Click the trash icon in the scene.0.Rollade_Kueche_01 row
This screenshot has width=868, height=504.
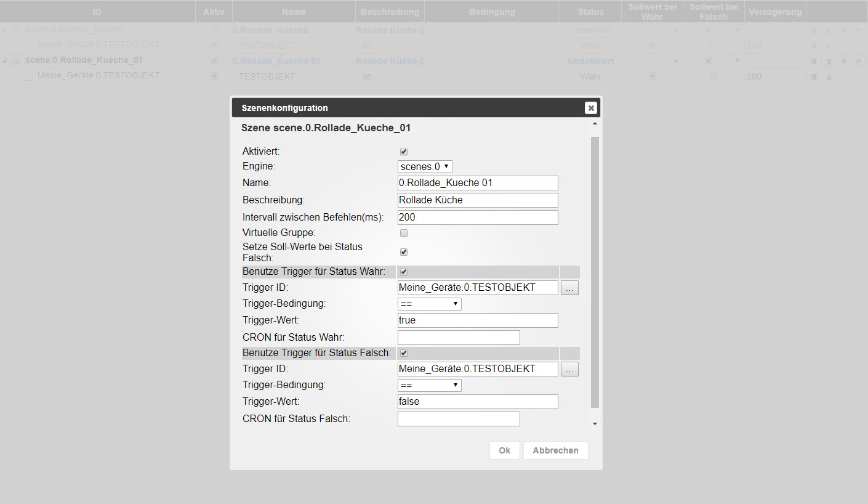pyautogui.click(x=829, y=61)
